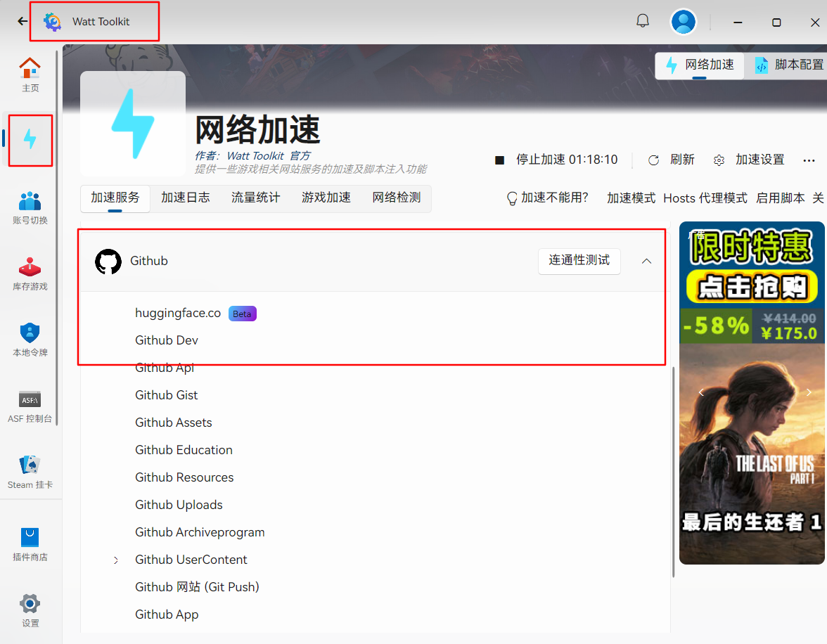This screenshot has height=644, width=827.
Task: Click the 点击抢购 ad banner
Action: 752,288
